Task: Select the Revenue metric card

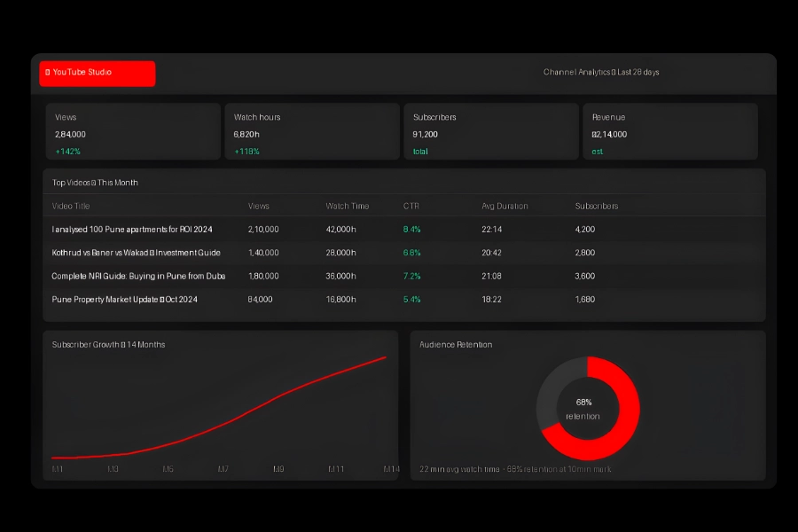Action: pos(670,131)
